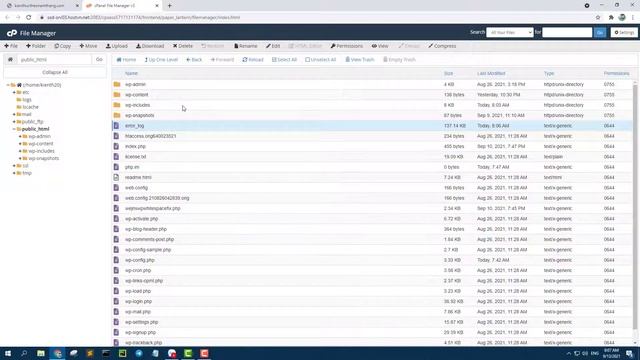This screenshot has width=640, height=360.
Task: Select the wp-config.php file row
Action: [x=372, y=260]
